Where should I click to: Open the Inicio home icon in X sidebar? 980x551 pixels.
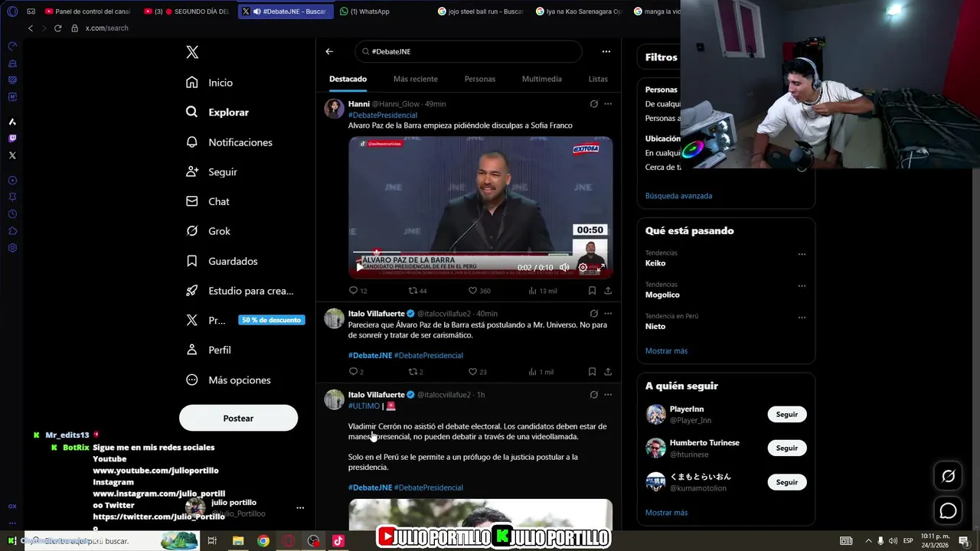pyautogui.click(x=192, y=82)
